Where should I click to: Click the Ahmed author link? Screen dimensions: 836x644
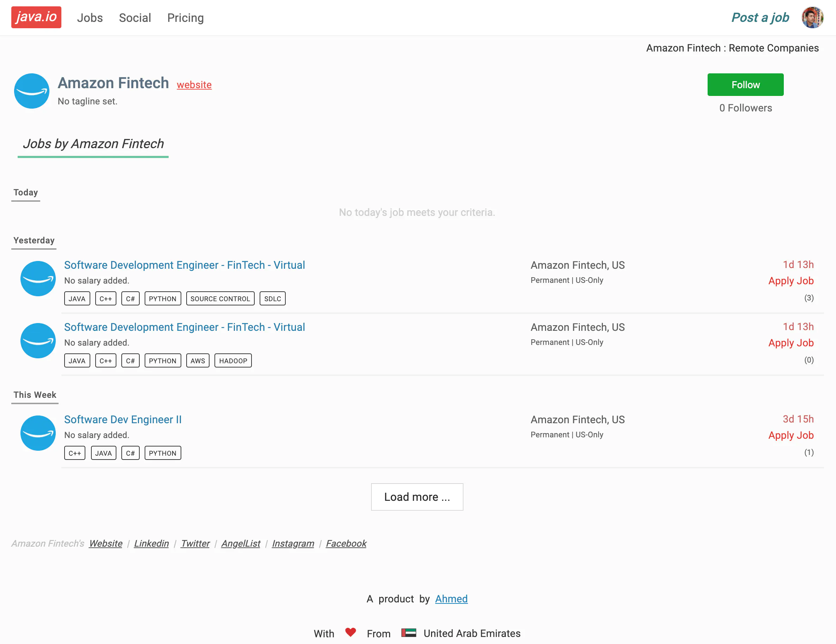click(x=451, y=599)
